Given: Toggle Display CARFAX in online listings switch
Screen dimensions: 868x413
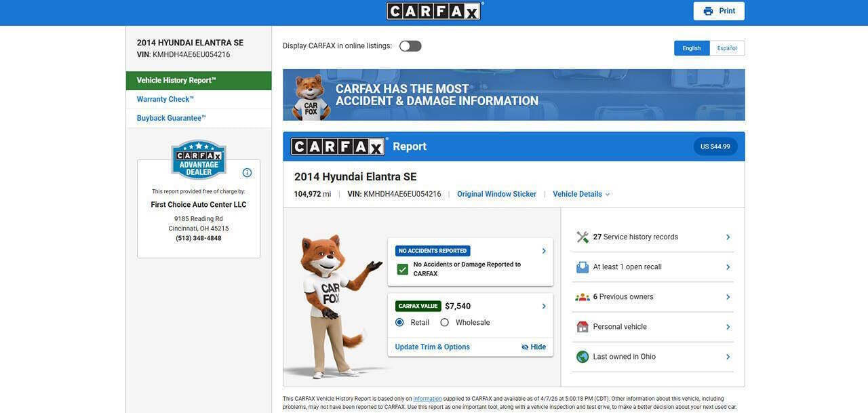Looking at the screenshot, I should pos(410,46).
